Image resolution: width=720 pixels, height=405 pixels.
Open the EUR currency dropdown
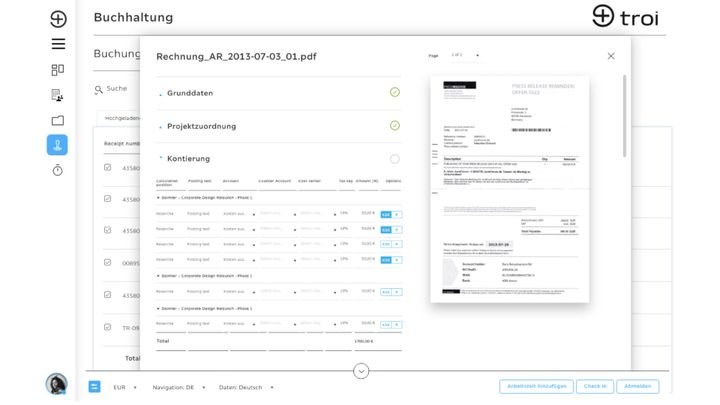[x=125, y=387]
